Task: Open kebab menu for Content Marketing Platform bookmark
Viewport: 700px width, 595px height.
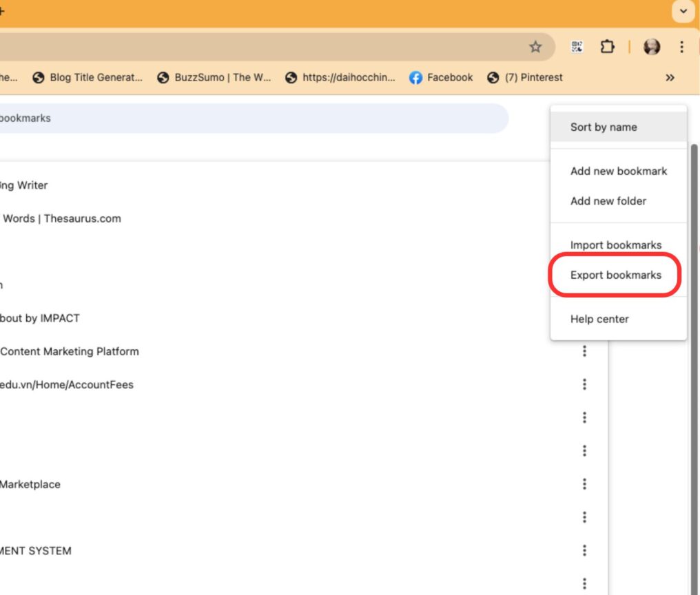Action: click(584, 351)
